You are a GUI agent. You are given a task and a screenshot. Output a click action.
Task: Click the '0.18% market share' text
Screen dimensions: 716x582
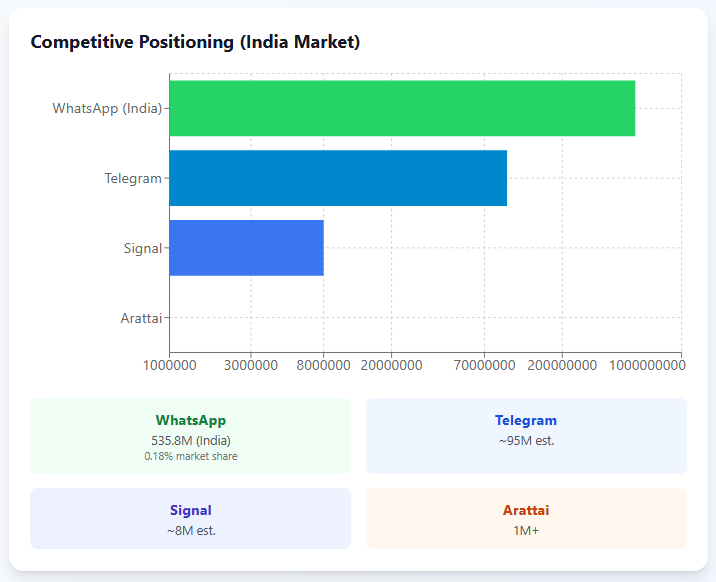tap(191, 456)
